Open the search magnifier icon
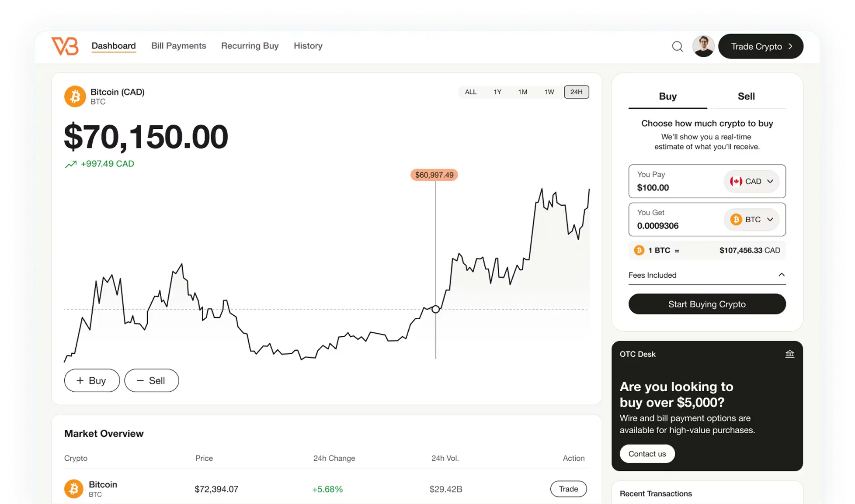Screen dimensions: 855x504 pos(677,46)
